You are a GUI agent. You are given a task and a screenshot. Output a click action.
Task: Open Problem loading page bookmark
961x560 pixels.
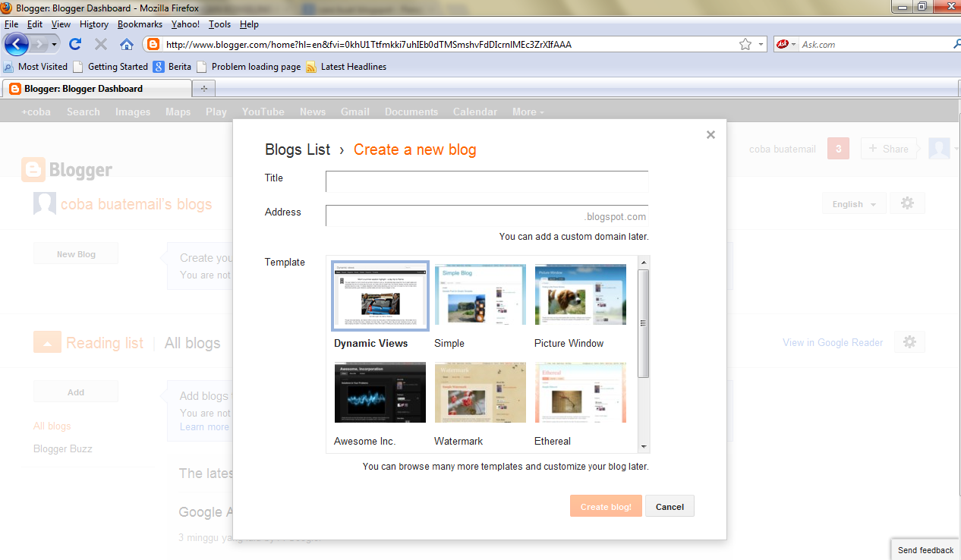coord(249,67)
